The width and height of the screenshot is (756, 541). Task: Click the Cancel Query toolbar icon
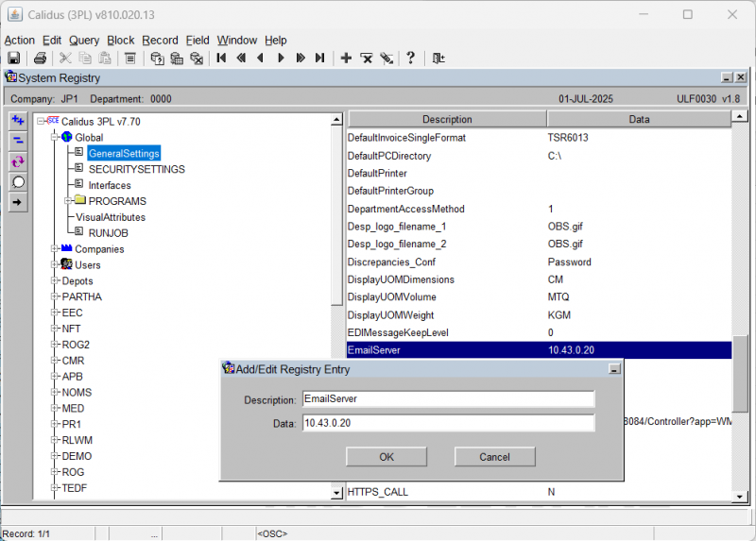pyautogui.click(x=197, y=59)
